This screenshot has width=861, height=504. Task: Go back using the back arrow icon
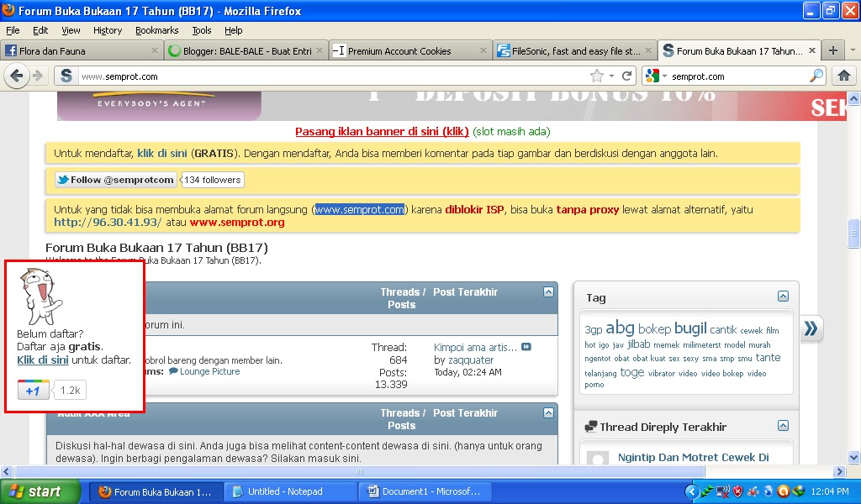(16, 76)
